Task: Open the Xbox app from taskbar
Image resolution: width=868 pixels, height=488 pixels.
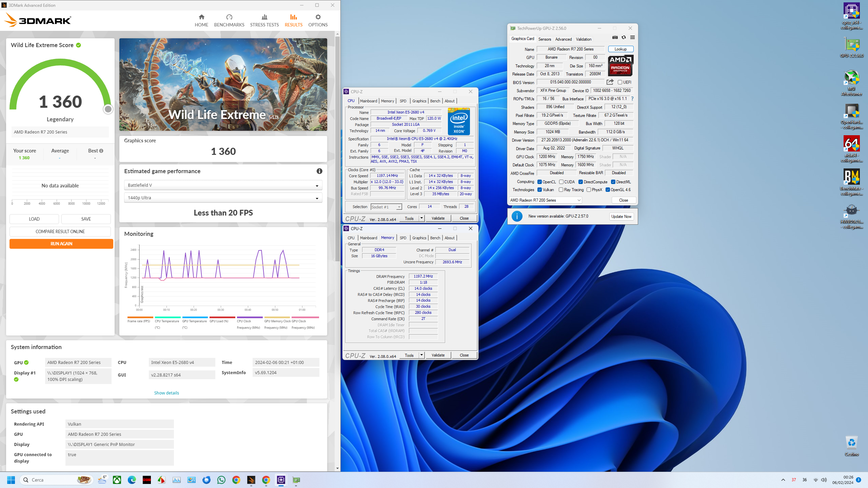Action: pyautogui.click(x=117, y=480)
